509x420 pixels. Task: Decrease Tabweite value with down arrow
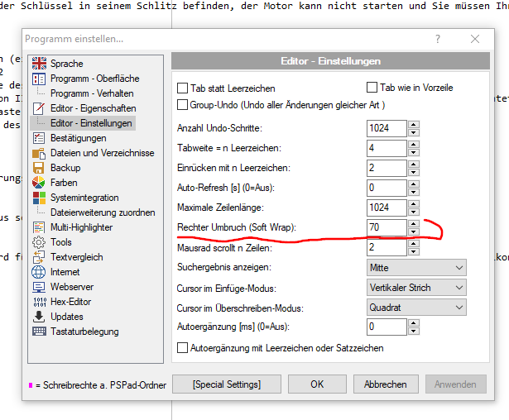[414, 152]
